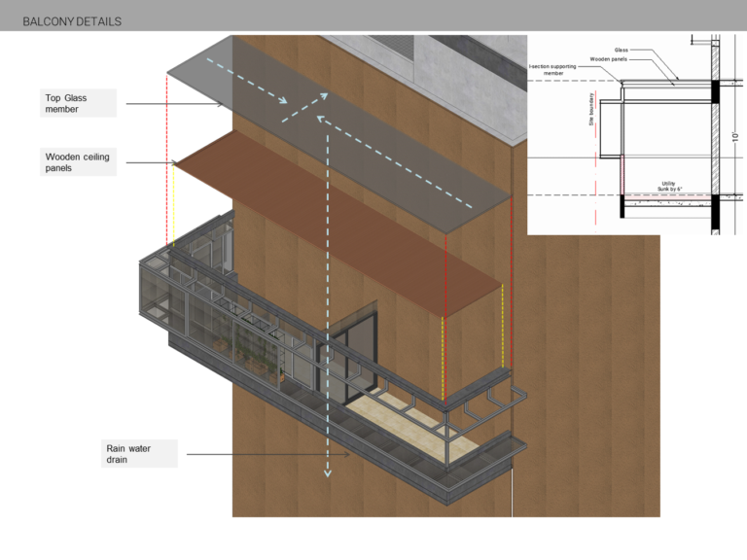Click the 'I-section supporting member' annotation
The height and width of the screenshot is (560, 747).
tap(552, 70)
